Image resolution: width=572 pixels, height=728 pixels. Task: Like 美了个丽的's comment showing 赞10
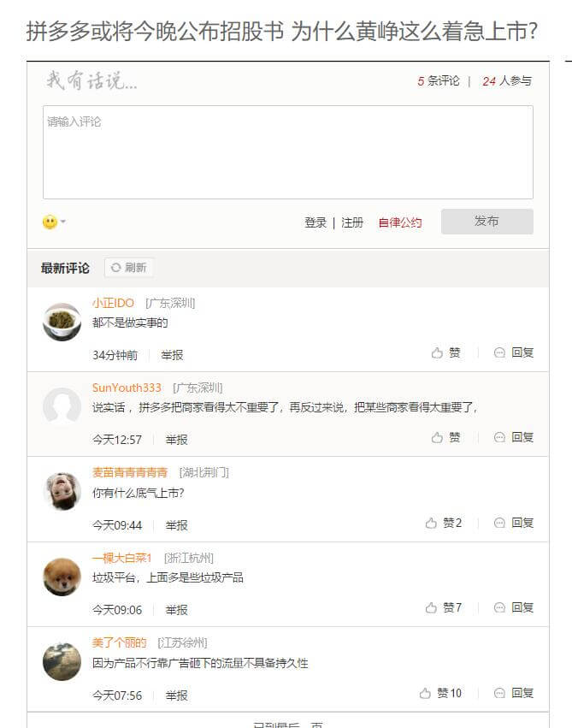click(x=440, y=693)
